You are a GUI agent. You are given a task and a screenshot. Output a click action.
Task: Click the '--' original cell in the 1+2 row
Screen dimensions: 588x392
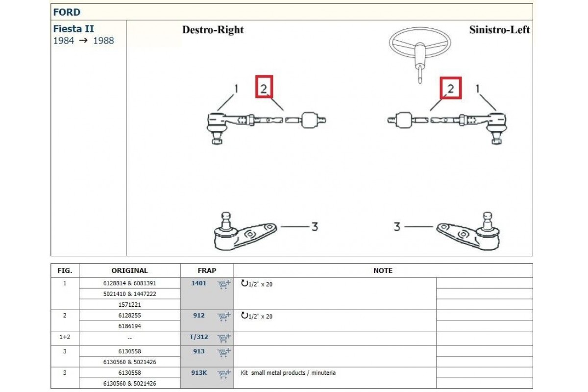129,338
